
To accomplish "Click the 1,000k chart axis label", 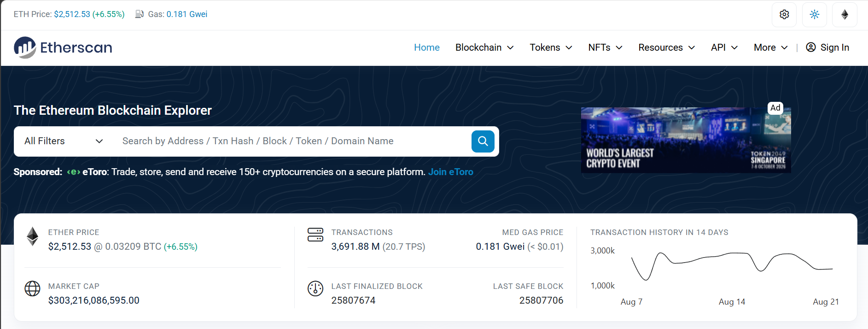I will (x=603, y=286).
